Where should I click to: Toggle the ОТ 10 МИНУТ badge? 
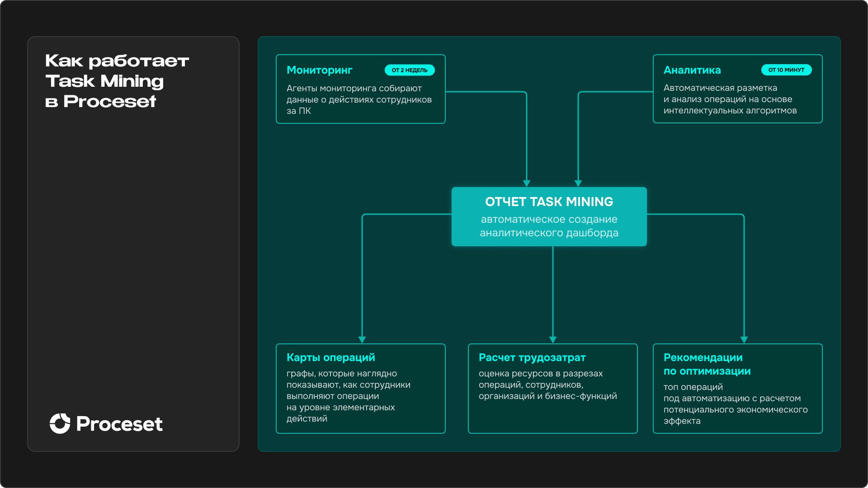(786, 70)
